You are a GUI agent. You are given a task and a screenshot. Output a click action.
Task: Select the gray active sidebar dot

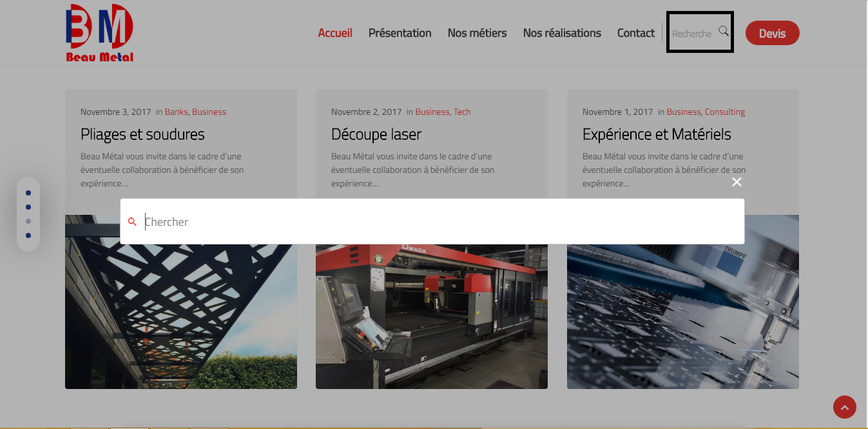pyautogui.click(x=28, y=221)
